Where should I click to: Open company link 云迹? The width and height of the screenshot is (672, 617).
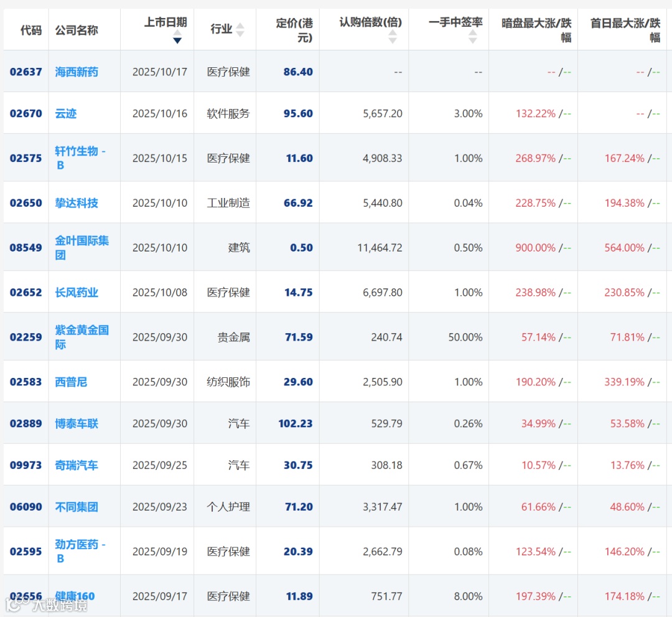(65, 113)
